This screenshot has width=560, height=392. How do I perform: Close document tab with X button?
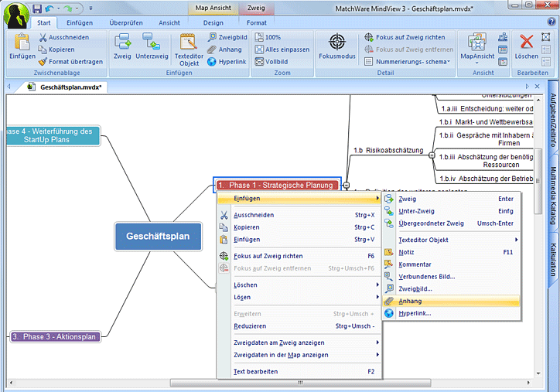tap(537, 86)
